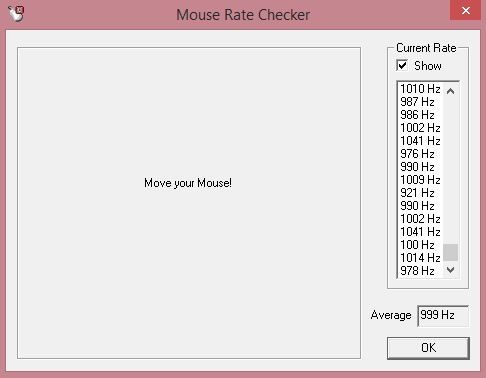
Task: Click the rate list scrollbar thumb
Action: [x=450, y=252]
